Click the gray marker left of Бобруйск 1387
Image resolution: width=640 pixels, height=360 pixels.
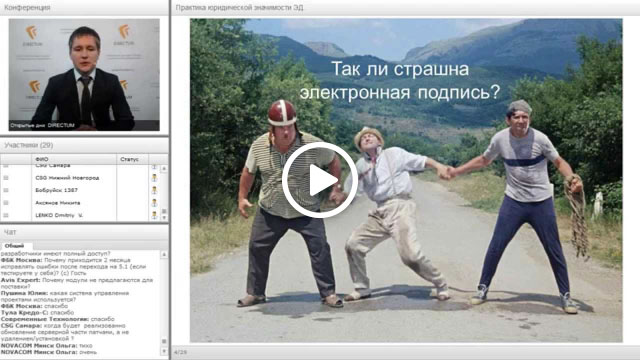point(6,190)
